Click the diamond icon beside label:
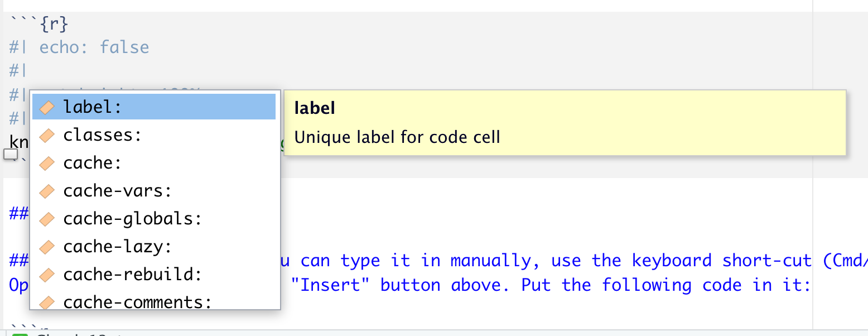 pos(47,107)
